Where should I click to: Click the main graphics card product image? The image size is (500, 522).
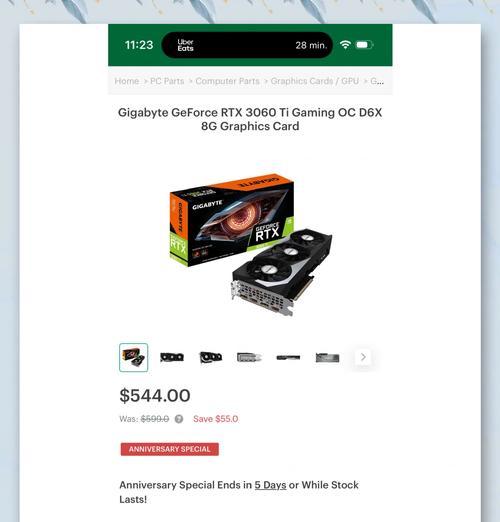(x=250, y=244)
